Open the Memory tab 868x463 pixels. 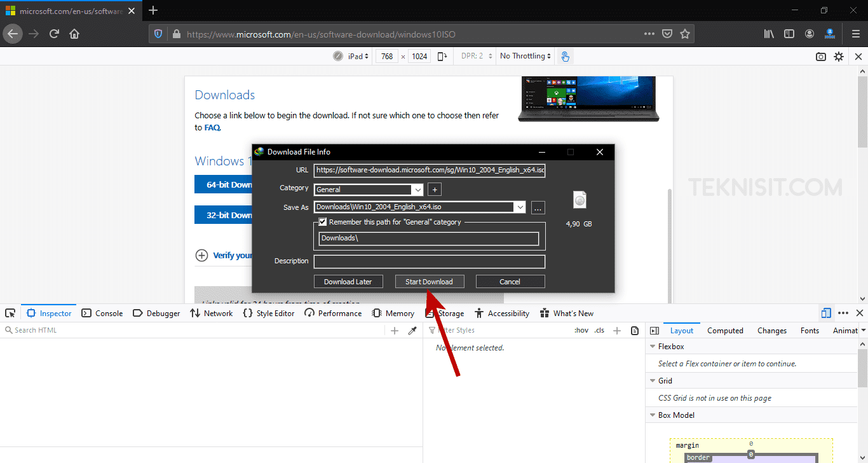[393, 314]
